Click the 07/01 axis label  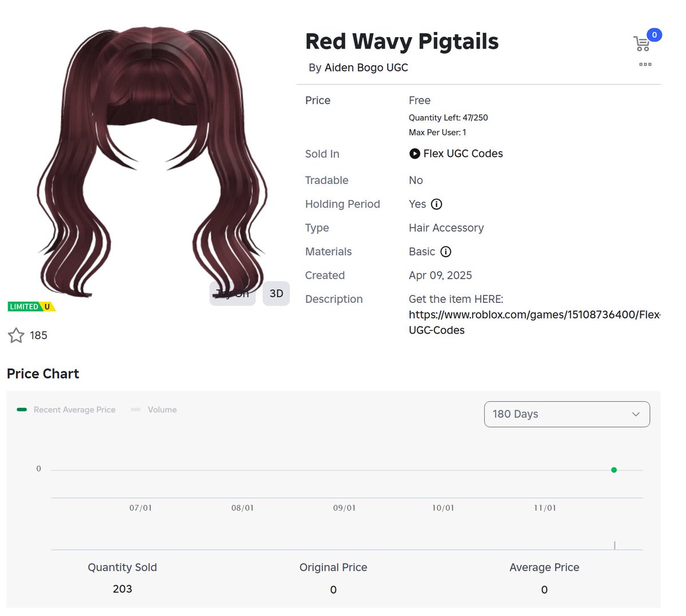tap(141, 508)
